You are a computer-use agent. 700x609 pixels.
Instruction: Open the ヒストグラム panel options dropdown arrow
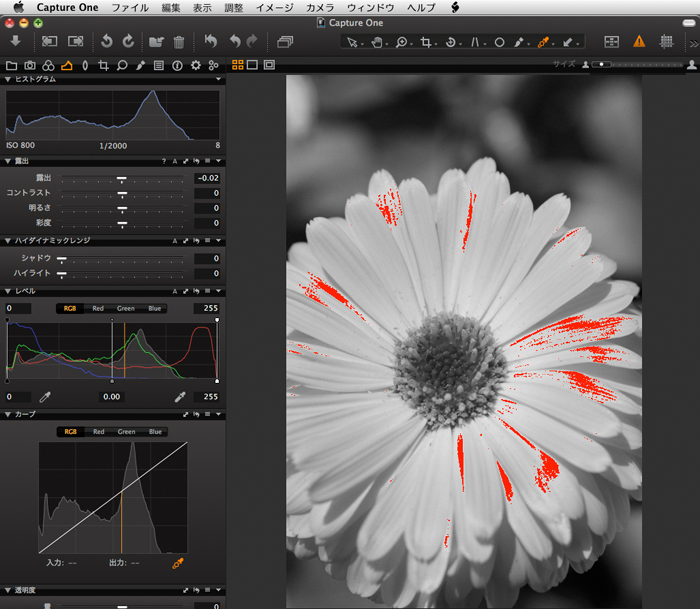point(218,79)
